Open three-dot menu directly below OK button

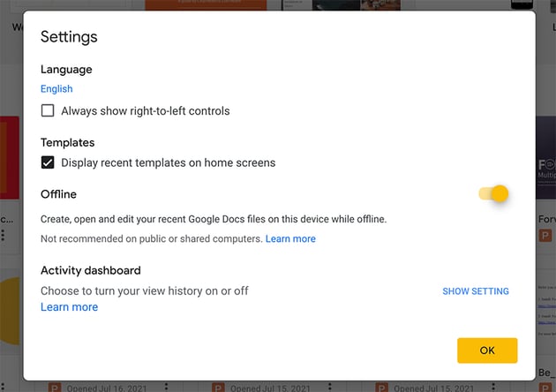click(x=492, y=387)
